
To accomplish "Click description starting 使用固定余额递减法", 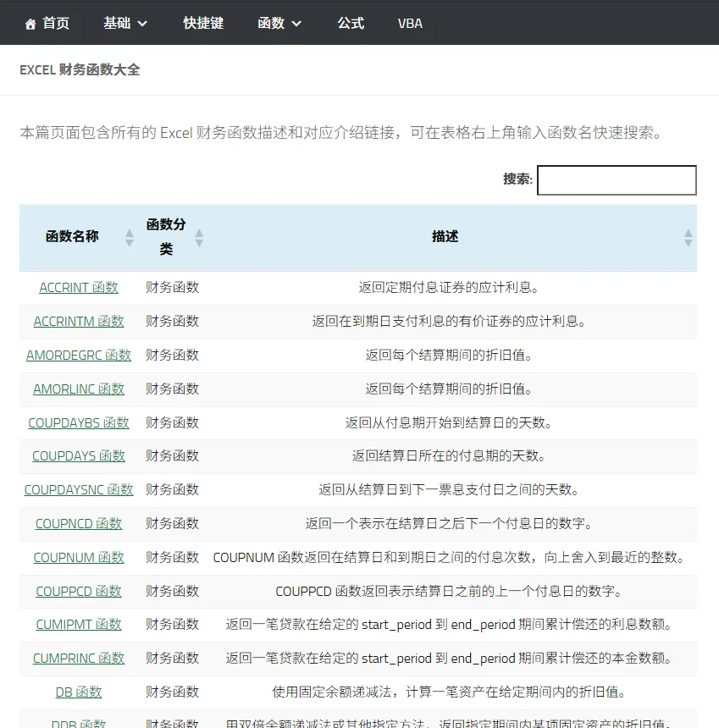I will point(449,692).
